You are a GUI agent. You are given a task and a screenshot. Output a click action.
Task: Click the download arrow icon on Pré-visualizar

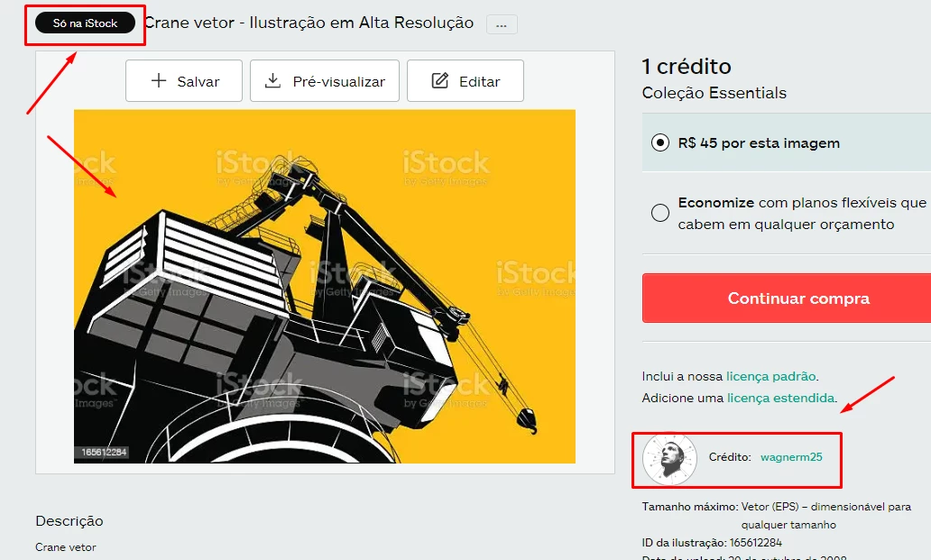click(272, 80)
